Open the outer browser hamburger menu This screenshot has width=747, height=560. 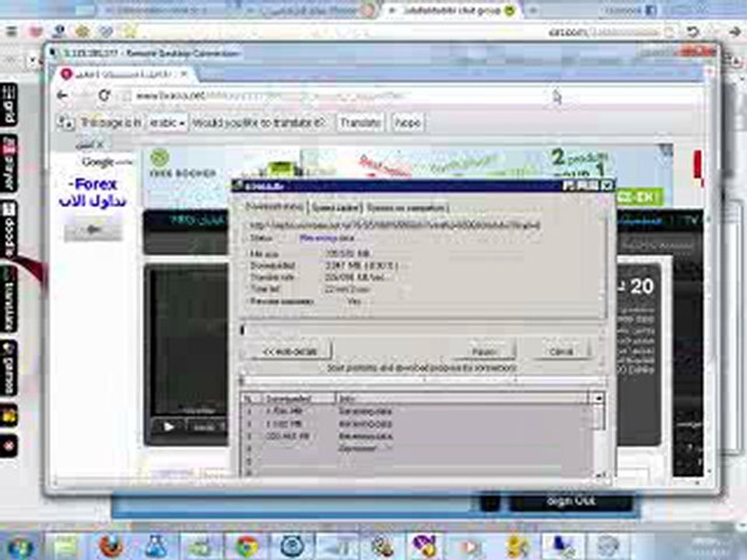pyautogui.click(x=11, y=31)
